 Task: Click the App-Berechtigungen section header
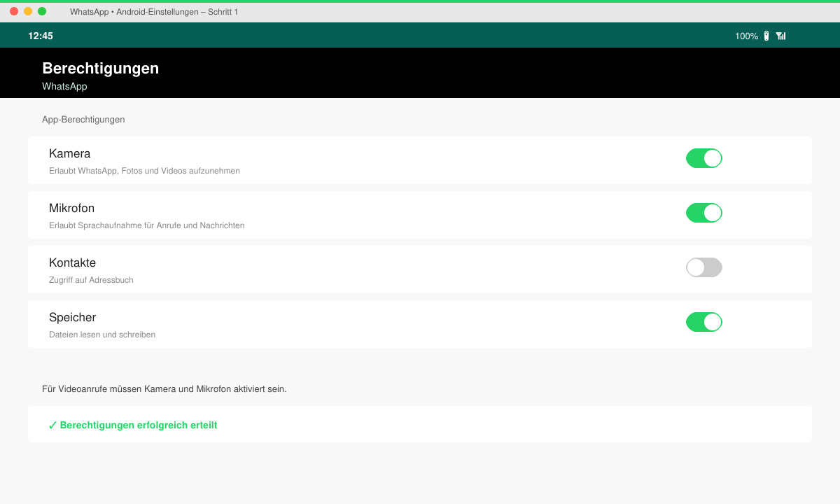pyautogui.click(x=83, y=120)
